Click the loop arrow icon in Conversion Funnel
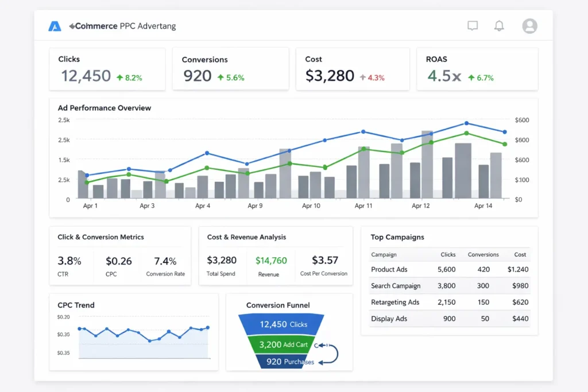This screenshot has width=588, height=392. point(329,353)
